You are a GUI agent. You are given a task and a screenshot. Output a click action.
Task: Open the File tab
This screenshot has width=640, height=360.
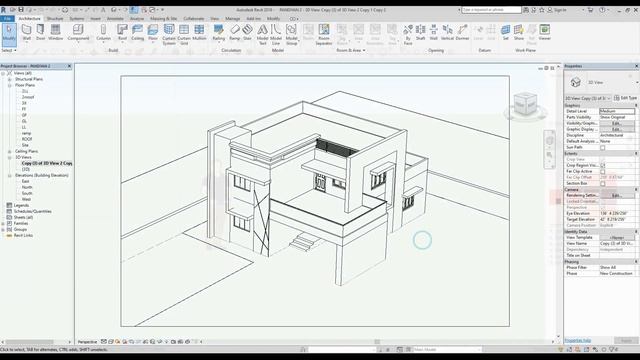coord(7,18)
